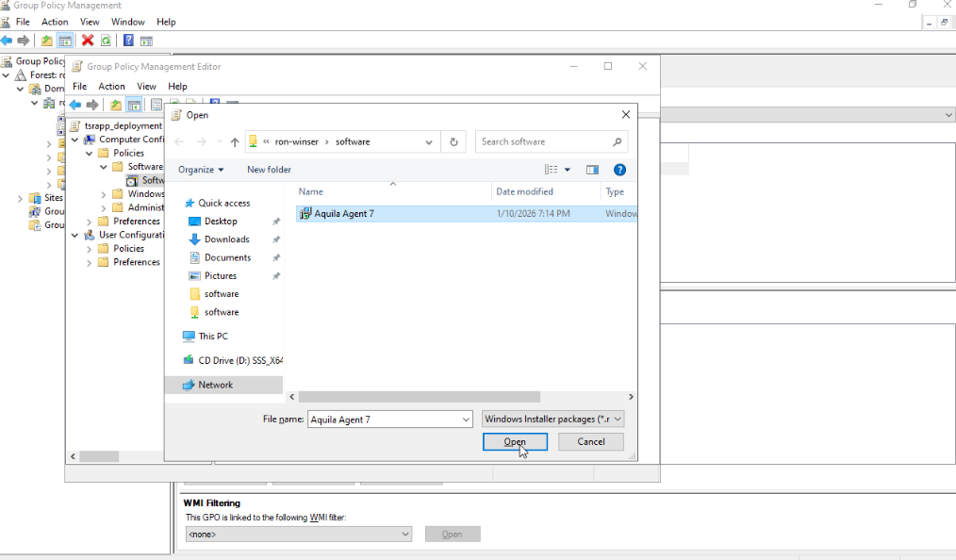Click the red X delete icon in toolbar
Image resolution: width=956 pixels, height=560 pixels.
click(x=88, y=41)
